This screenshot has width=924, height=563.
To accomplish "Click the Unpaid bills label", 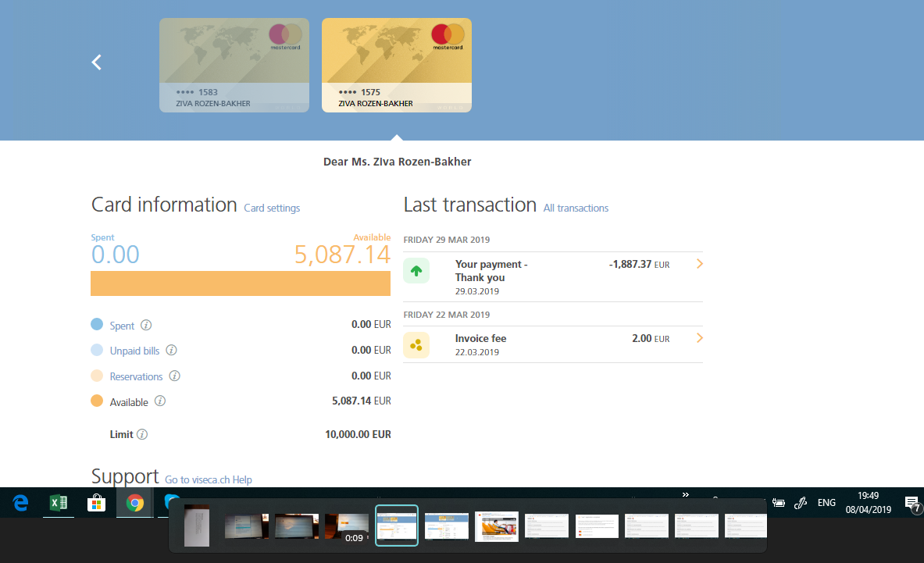I will 134,351.
